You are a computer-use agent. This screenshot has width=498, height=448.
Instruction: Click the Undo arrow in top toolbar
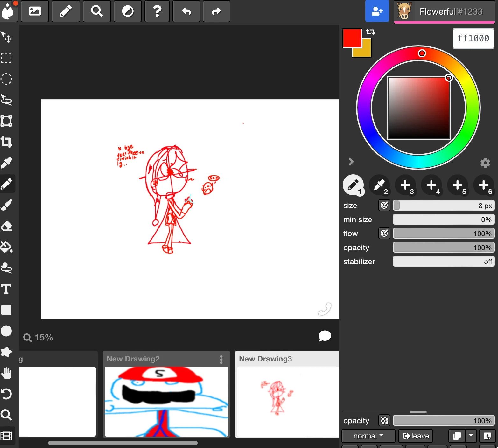[x=186, y=11]
